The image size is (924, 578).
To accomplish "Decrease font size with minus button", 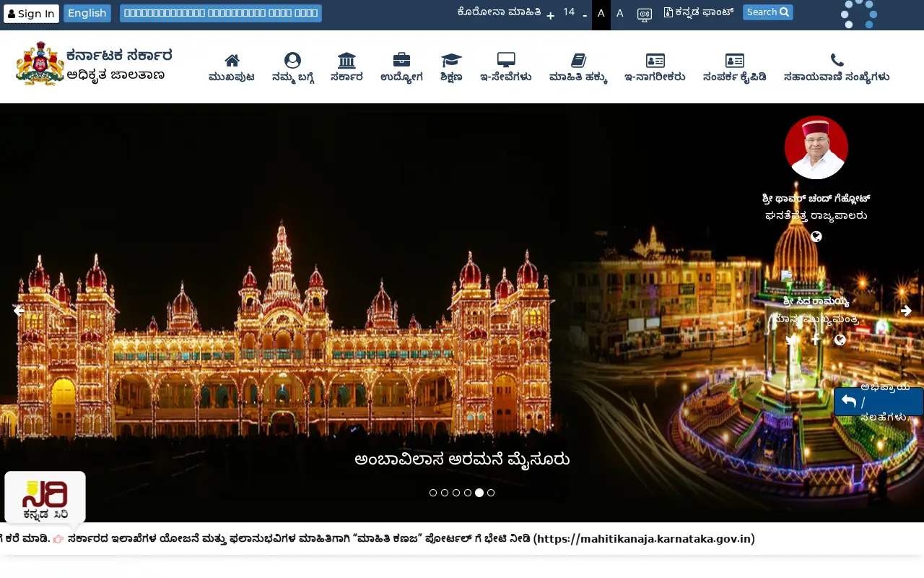I will [585, 15].
